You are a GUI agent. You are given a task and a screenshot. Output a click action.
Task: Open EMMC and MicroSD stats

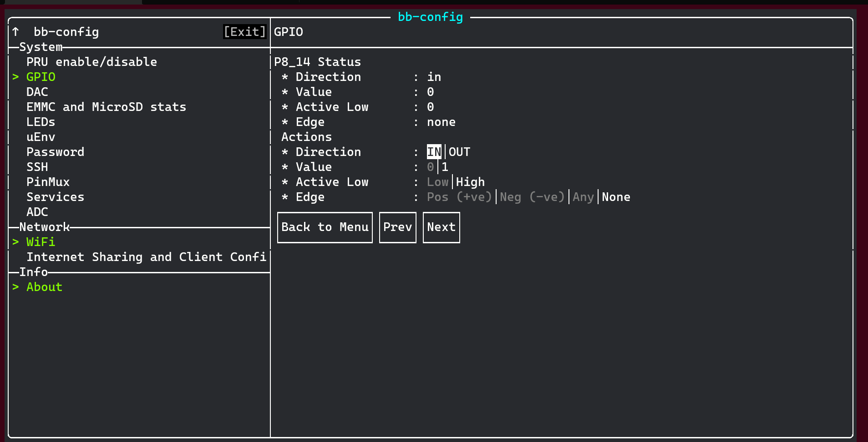106,107
